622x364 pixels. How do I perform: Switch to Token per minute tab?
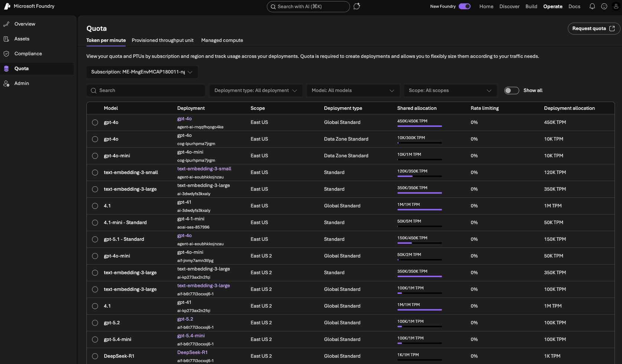pyautogui.click(x=106, y=40)
